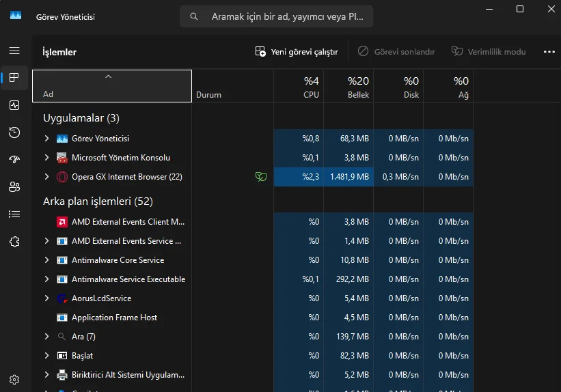The height and width of the screenshot is (392, 561).
Task: Open App history page in sidebar
Action: pyautogui.click(x=14, y=132)
